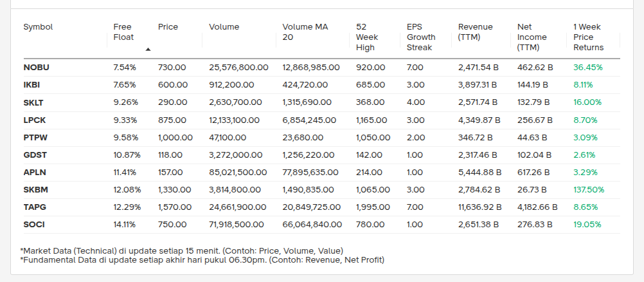Open the SOCI stock symbol

tap(34, 224)
